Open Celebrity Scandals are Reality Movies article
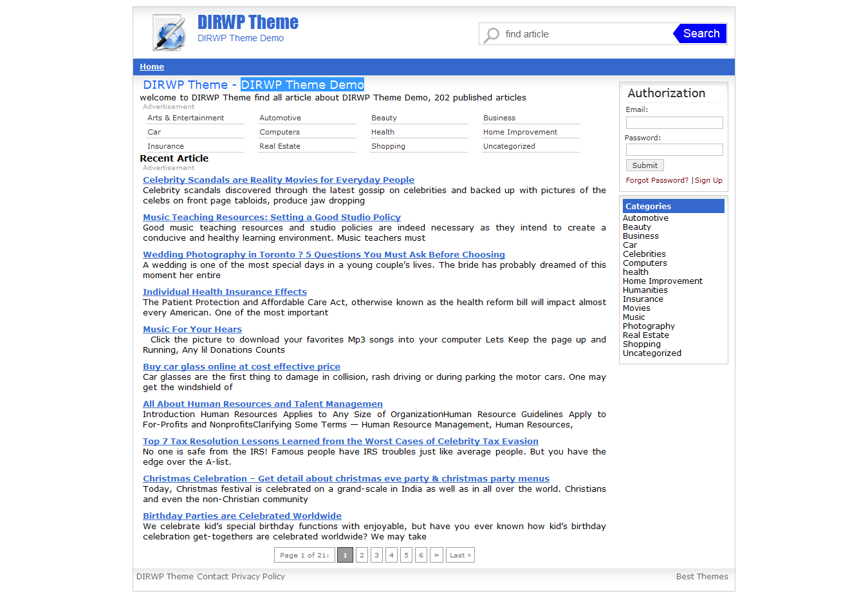This screenshot has height=598, width=868. 279,180
